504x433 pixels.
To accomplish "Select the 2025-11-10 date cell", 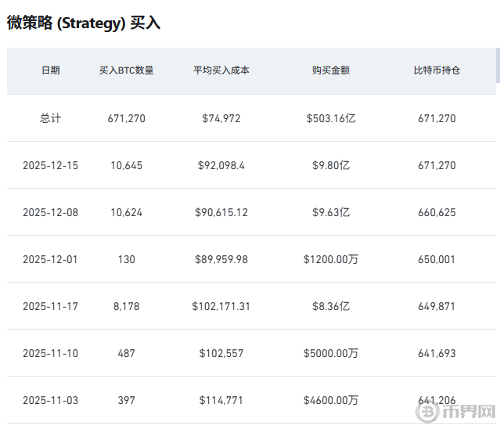I will click(50, 353).
